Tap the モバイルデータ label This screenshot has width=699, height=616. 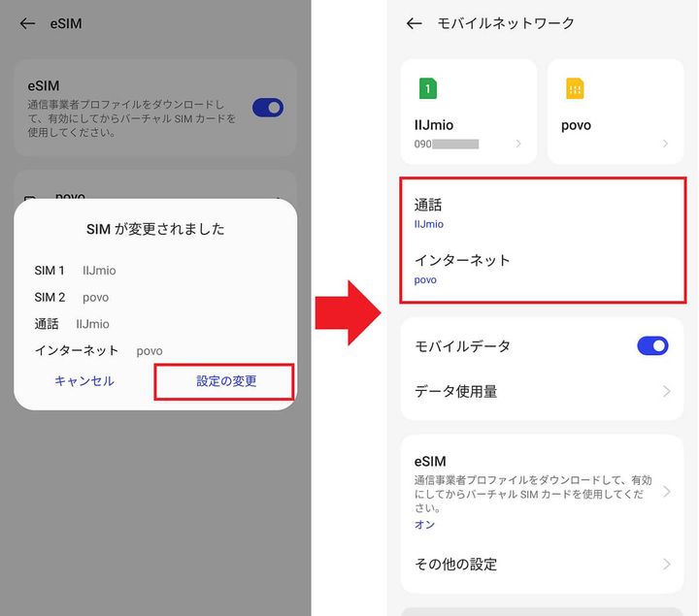(x=462, y=346)
